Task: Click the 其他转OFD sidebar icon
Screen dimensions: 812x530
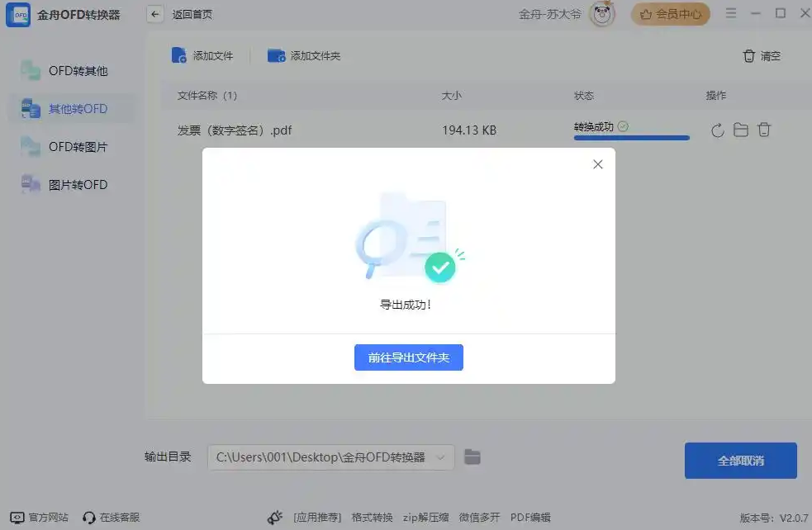Action: [x=30, y=109]
